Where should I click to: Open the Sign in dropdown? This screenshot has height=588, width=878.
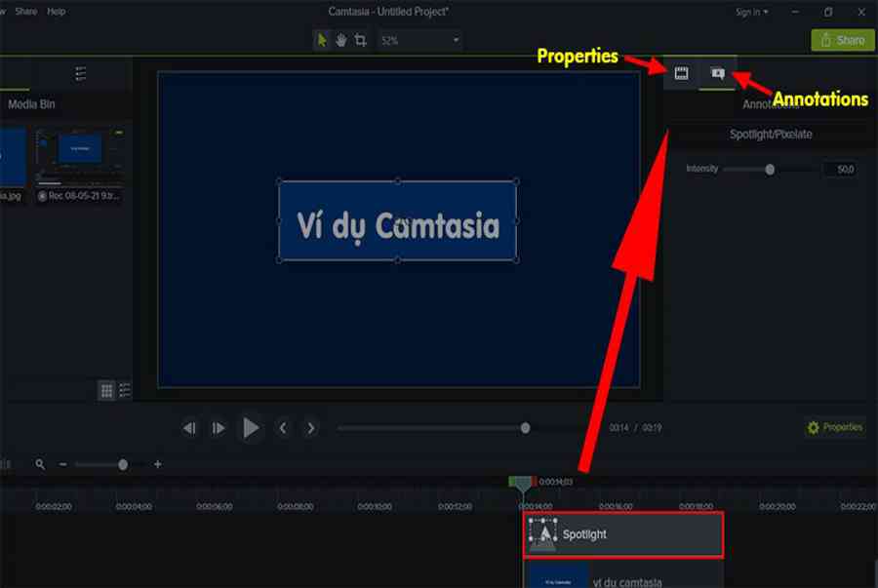pos(752,12)
